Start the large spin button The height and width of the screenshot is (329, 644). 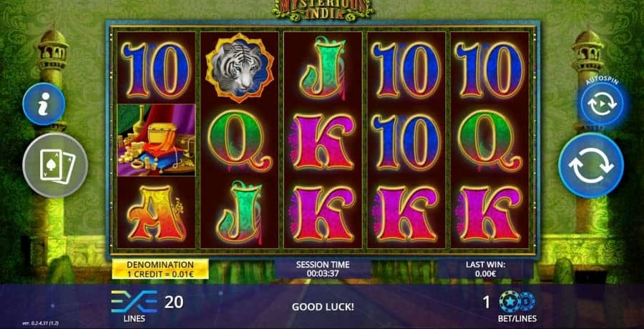pos(590,165)
